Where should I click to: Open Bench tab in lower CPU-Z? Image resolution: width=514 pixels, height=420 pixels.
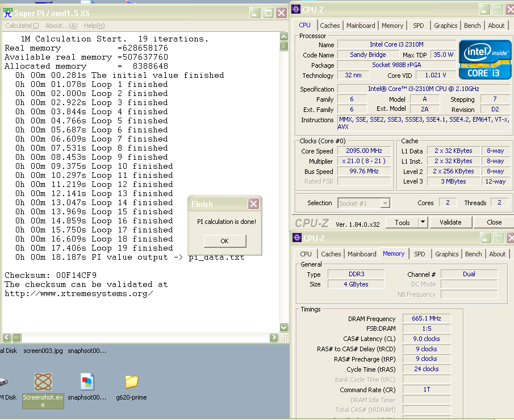(473, 254)
